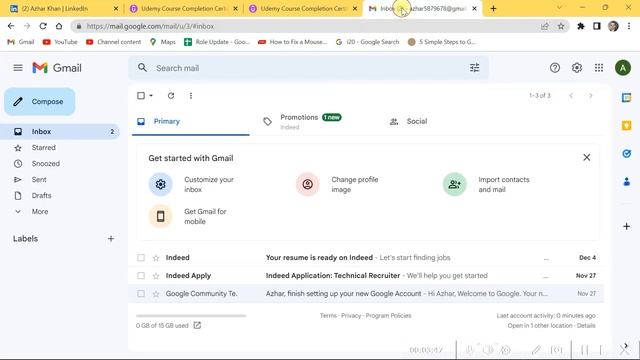Refresh the inbox message list
This screenshot has width=640, height=360.
[171, 96]
